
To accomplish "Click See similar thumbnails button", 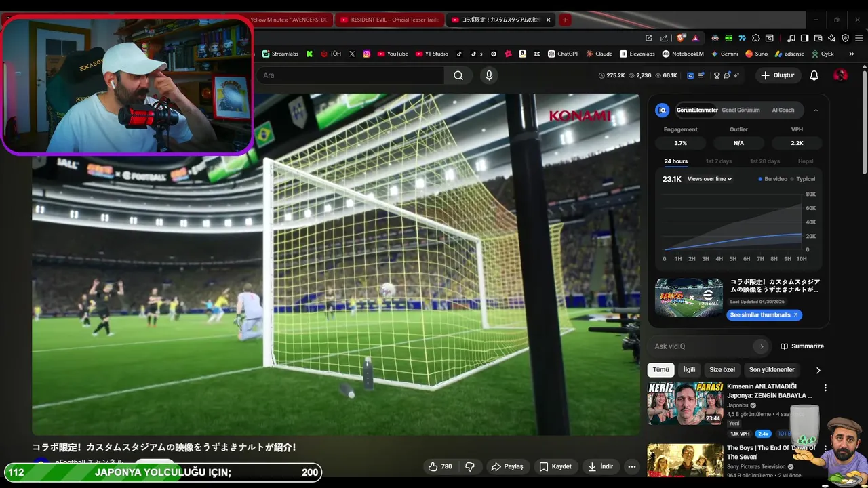I will pyautogui.click(x=764, y=315).
